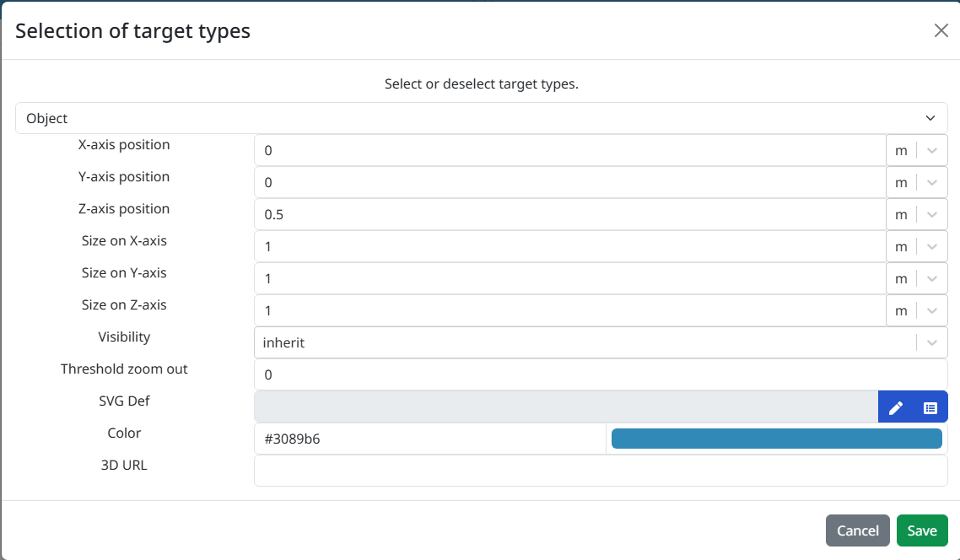This screenshot has height=560, width=960.
Task: Focus the Z-axis position field showing 0.5
Action: tap(569, 214)
